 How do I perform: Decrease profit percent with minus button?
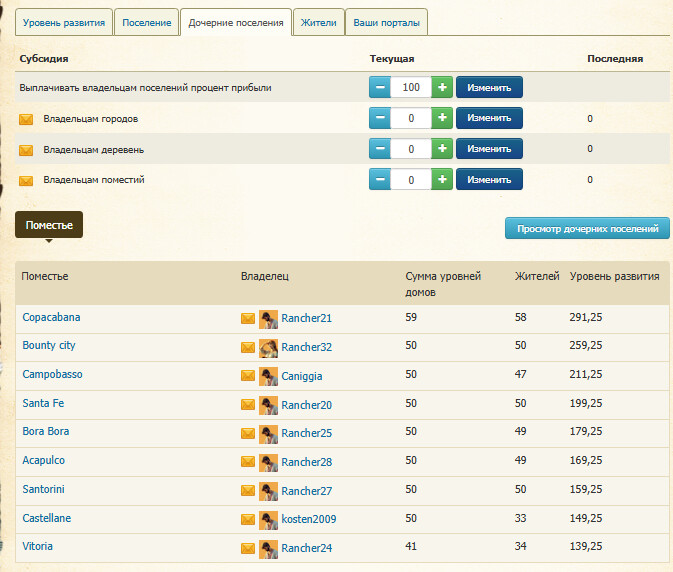click(x=380, y=88)
